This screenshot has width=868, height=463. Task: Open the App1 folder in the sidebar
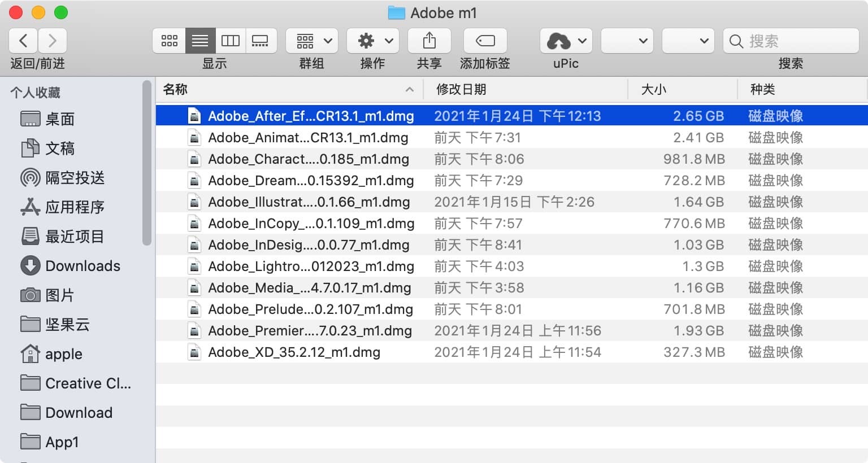click(49, 442)
